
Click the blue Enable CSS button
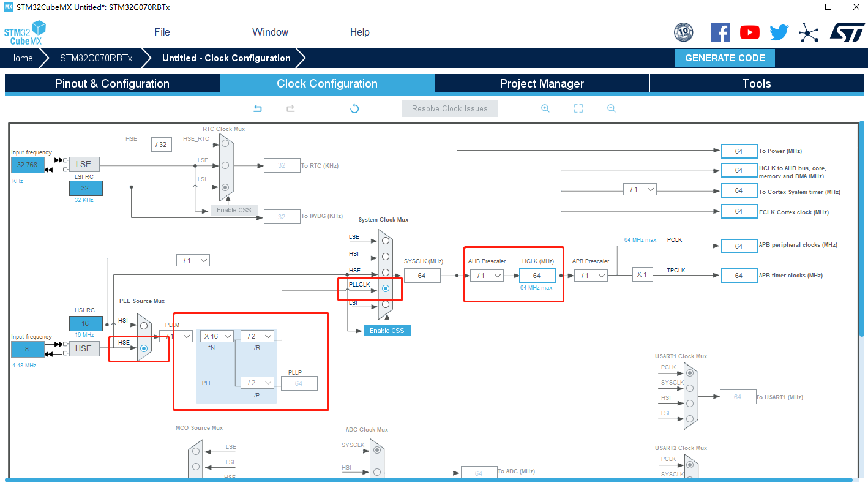(387, 331)
